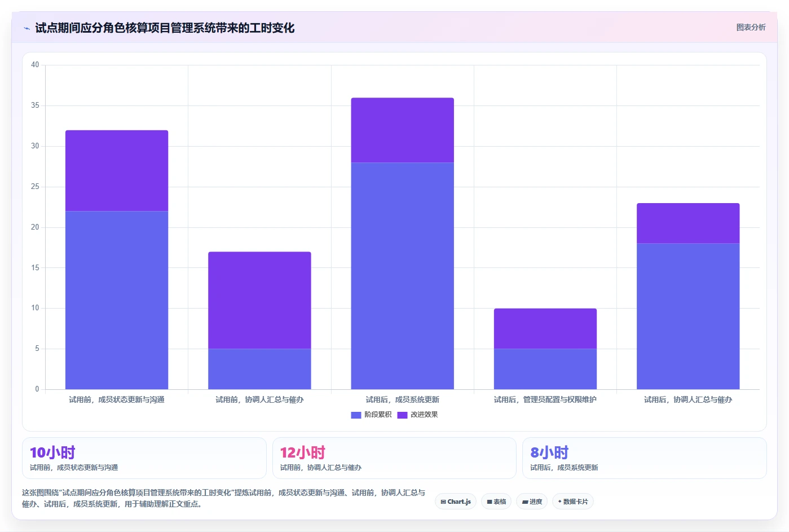Image resolution: width=789 pixels, height=532 pixels.
Task: Click x-axis label 试用后，成员系统更新
Action: click(x=403, y=399)
